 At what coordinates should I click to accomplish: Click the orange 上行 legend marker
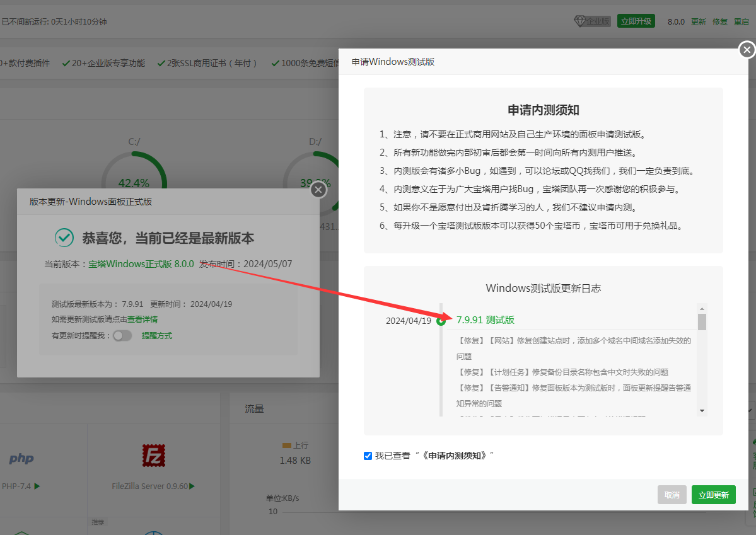click(286, 446)
